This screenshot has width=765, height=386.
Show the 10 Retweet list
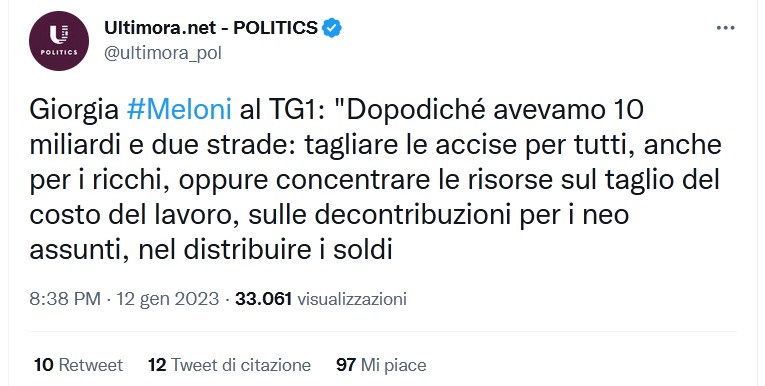coord(79,365)
